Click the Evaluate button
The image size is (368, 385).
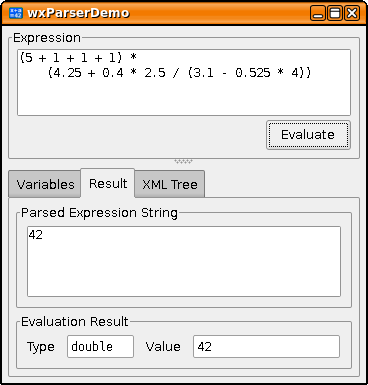[308, 135]
